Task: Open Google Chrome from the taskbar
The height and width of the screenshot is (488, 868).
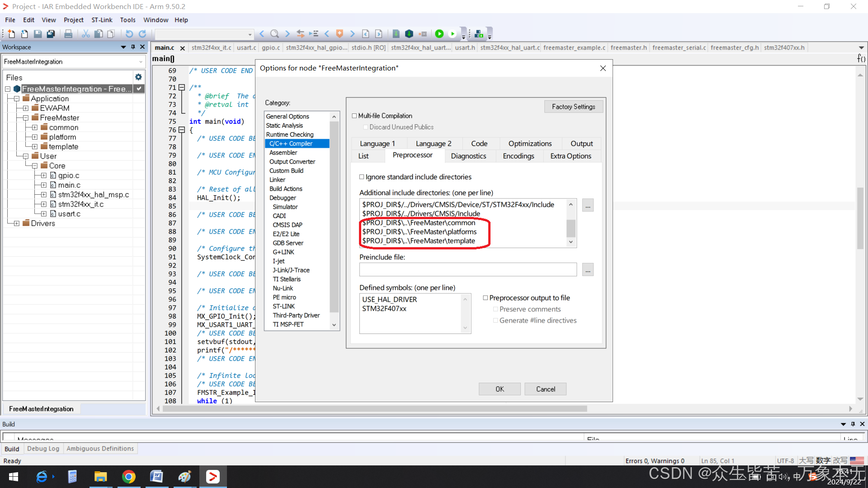Action: coord(128,476)
